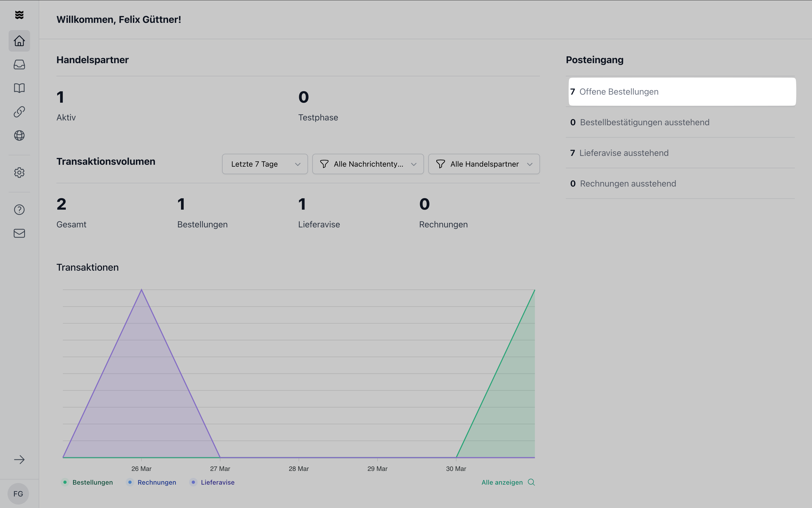The image size is (812, 508).
Task: Open 7 Offene Bestellungen in Posteingang
Action: click(682, 92)
